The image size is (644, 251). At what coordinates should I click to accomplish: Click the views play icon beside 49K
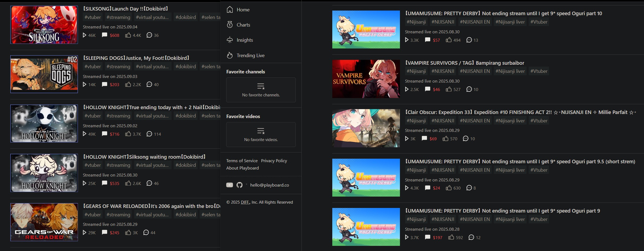point(85,134)
